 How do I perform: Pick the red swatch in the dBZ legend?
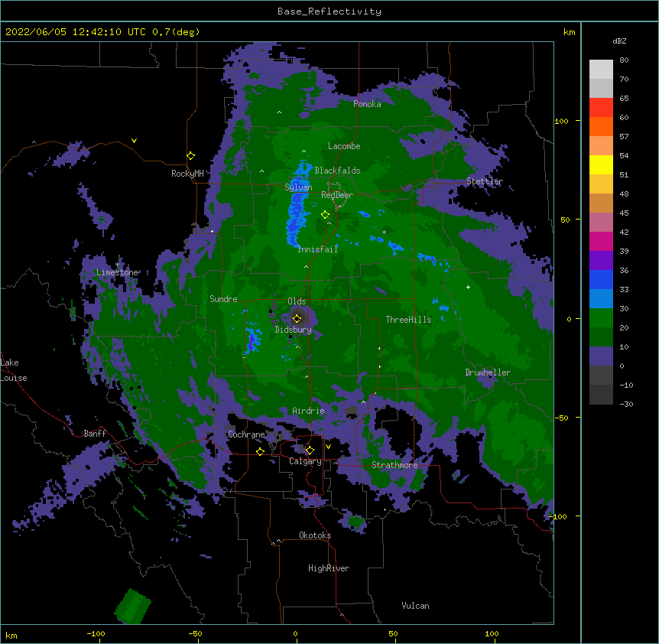[601, 107]
